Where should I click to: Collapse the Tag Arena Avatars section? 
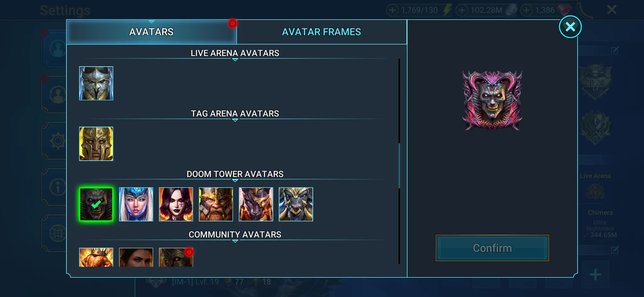pos(235,114)
